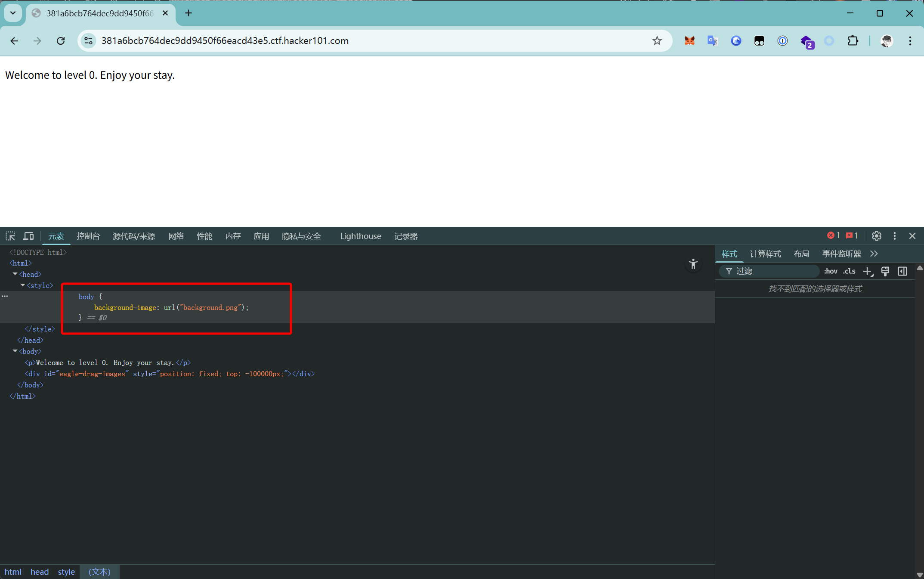Image resolution: width=924 pixels, height=579 pixels.
Task: Switch to the 隐私与安全 tab
Action: [301, 236]
